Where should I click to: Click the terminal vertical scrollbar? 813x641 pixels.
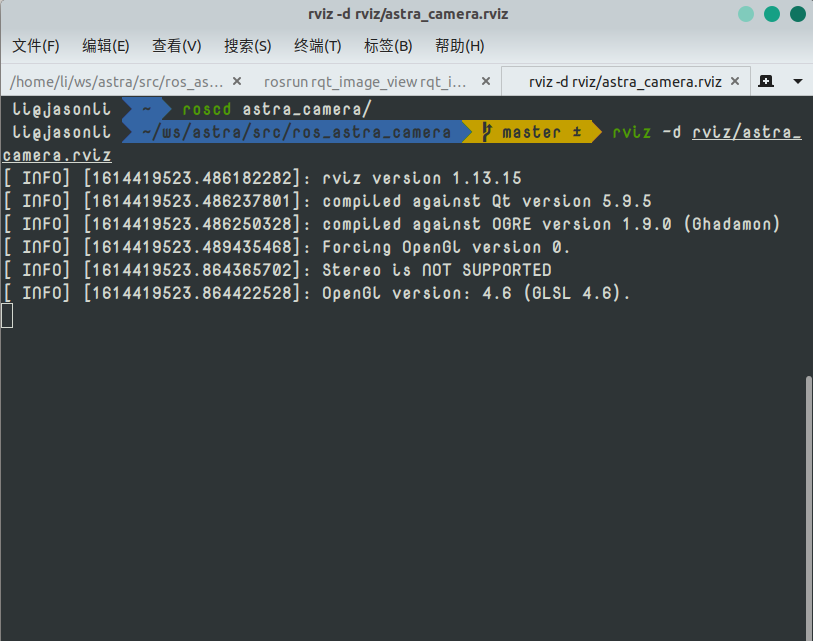point(809,507)
